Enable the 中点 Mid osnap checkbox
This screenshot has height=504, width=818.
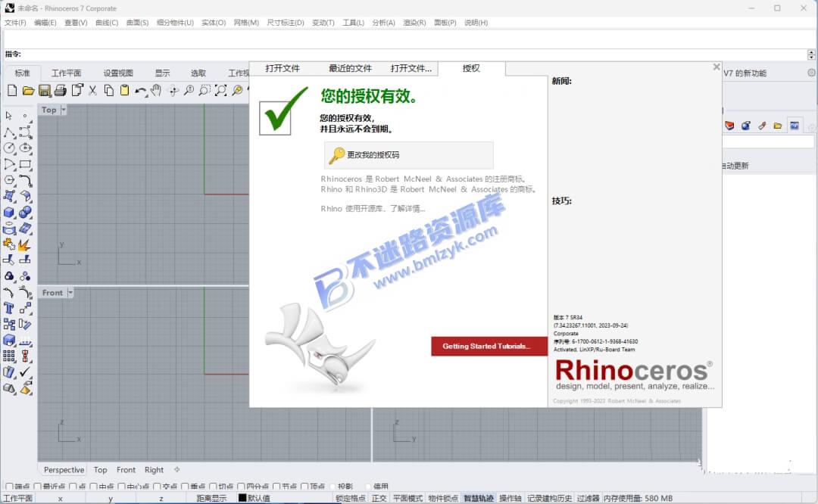93,487
